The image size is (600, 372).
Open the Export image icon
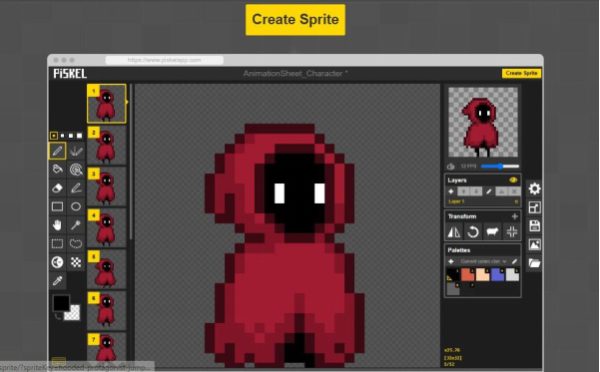point(535,244)
